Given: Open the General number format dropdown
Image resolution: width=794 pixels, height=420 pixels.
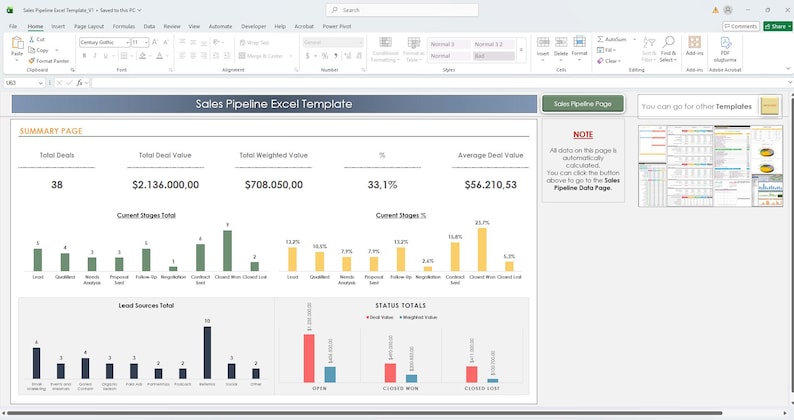Looking at the screenshot, I should coord(361,43).
